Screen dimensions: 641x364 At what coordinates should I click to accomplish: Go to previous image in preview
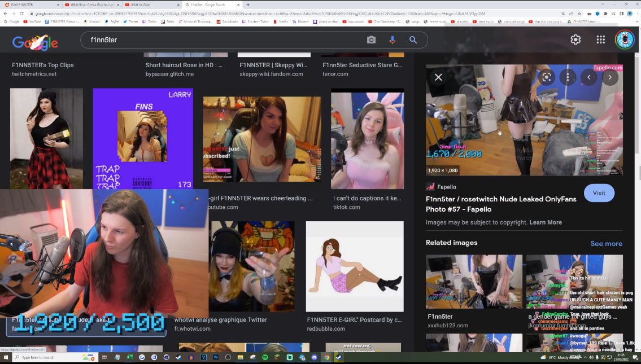tap(588, 77)
